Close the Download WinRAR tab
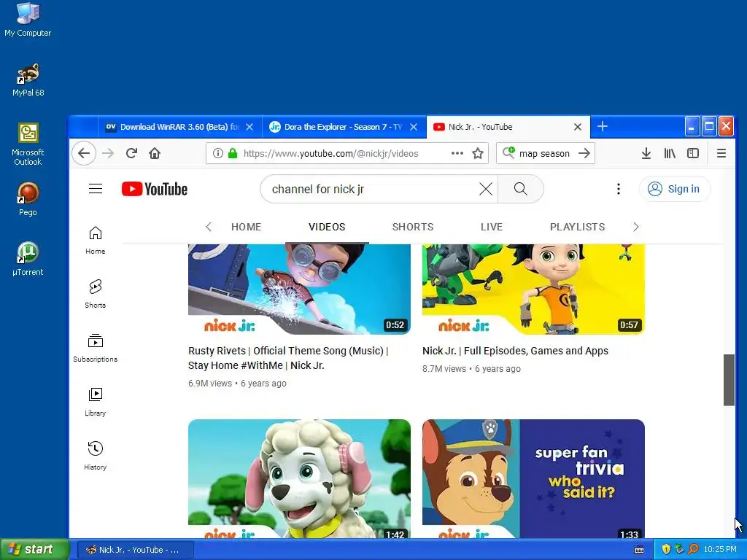747x560 pixels. pyautogui.click(x=249, y=127)
